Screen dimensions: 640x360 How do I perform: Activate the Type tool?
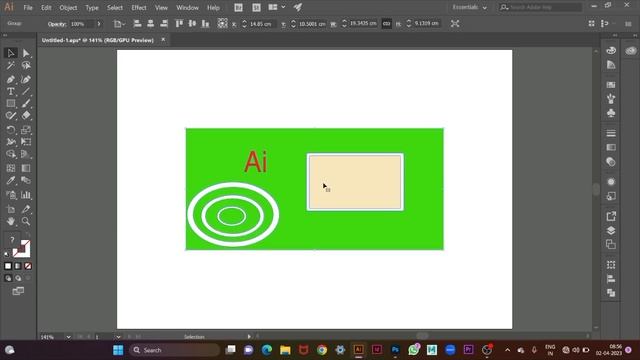tap(11, 91)
